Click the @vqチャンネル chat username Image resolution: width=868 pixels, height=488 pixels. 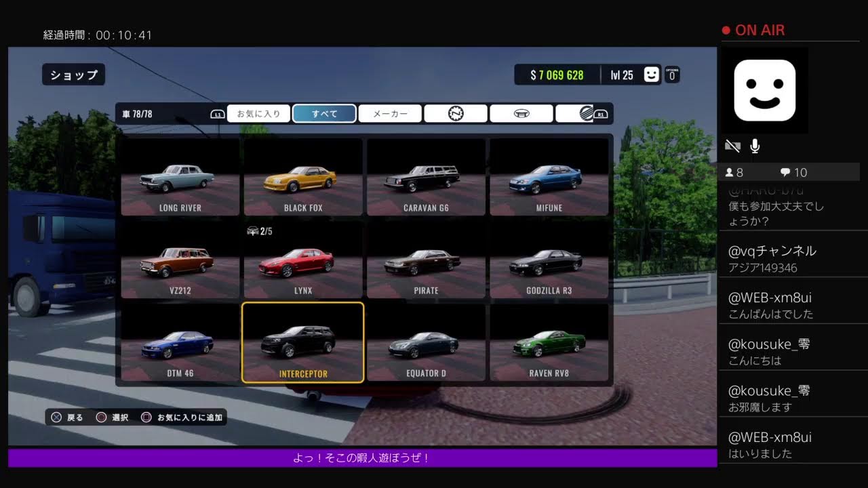coord(772,251)
